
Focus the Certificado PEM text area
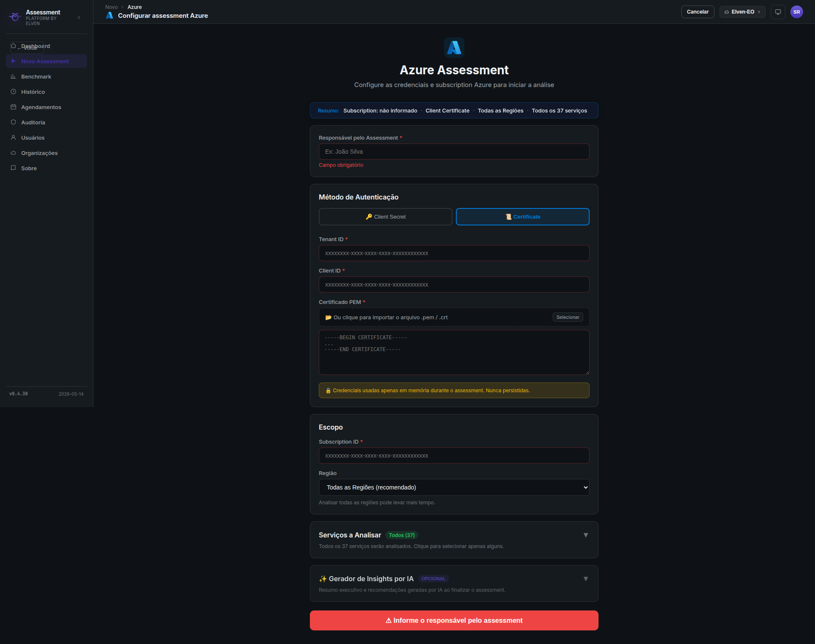pyautogui.click(x=454, y=352)
